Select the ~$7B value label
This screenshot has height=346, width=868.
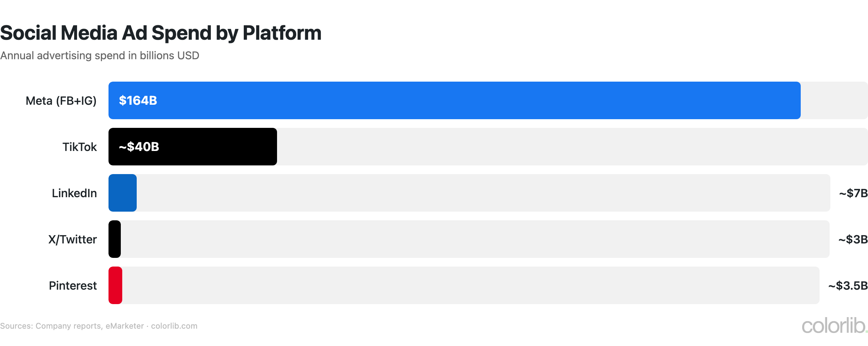(853, 193)
